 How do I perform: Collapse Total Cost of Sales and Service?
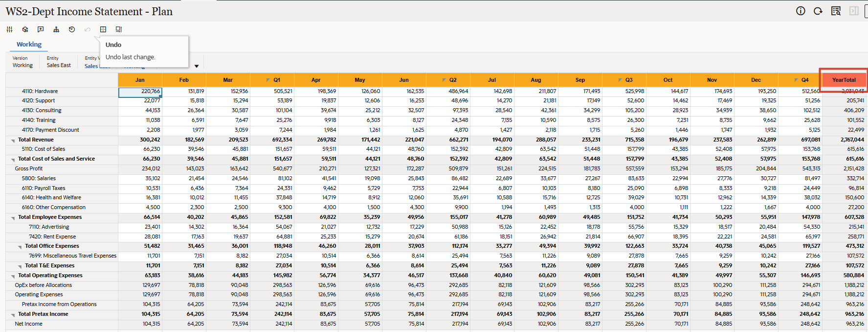click(13, 160)
